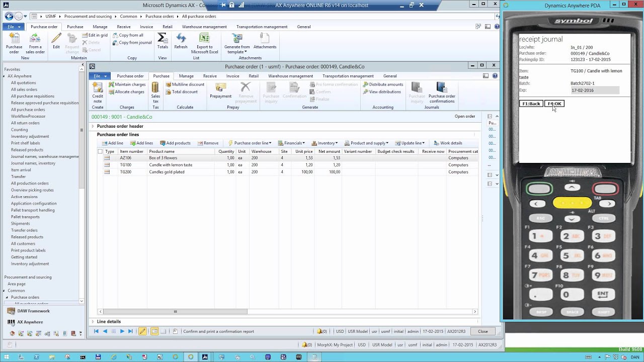The width and height of the screenshot is (644, 362).
Task: Switch to Manage tab in purchase order window
Action: click(x=186, y=76)
